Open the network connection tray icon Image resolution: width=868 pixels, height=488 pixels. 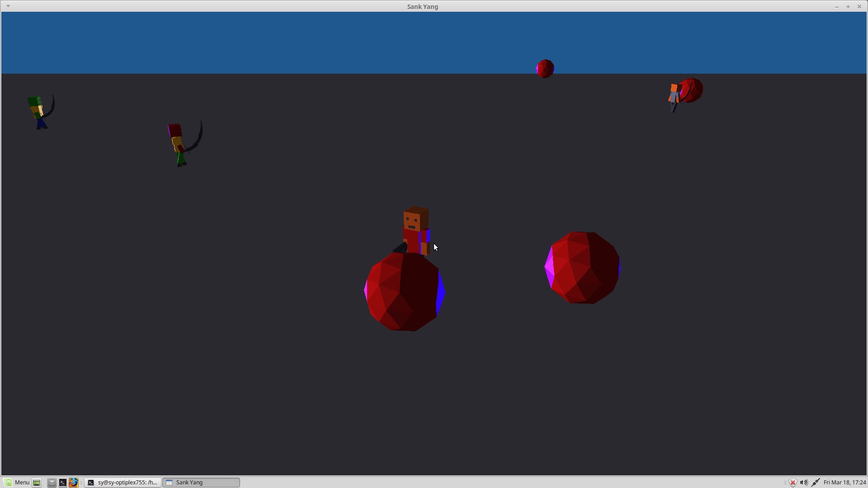(816, 483)
